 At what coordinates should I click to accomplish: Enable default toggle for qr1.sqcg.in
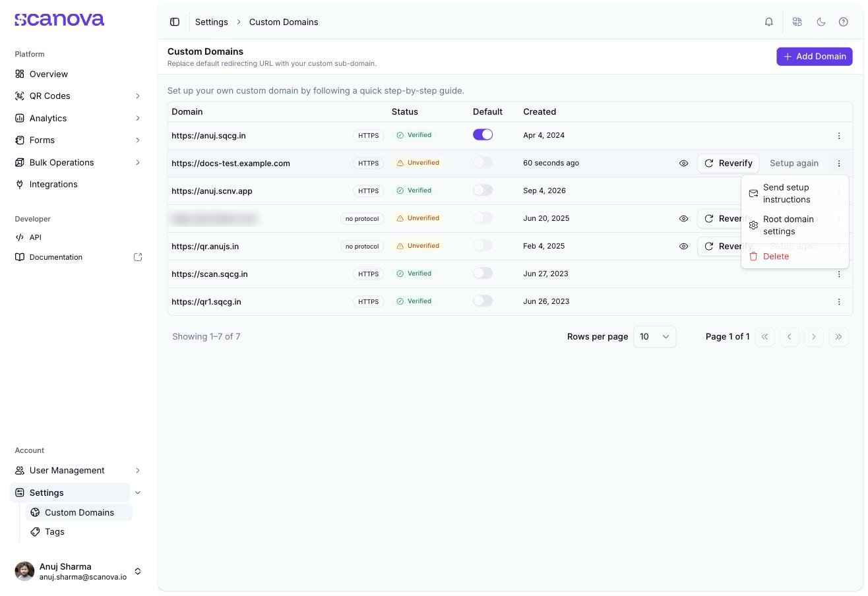coord(483,301)
